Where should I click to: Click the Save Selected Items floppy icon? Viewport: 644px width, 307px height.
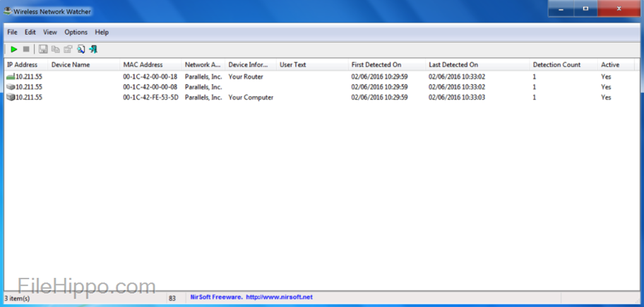tap(43, 49)
